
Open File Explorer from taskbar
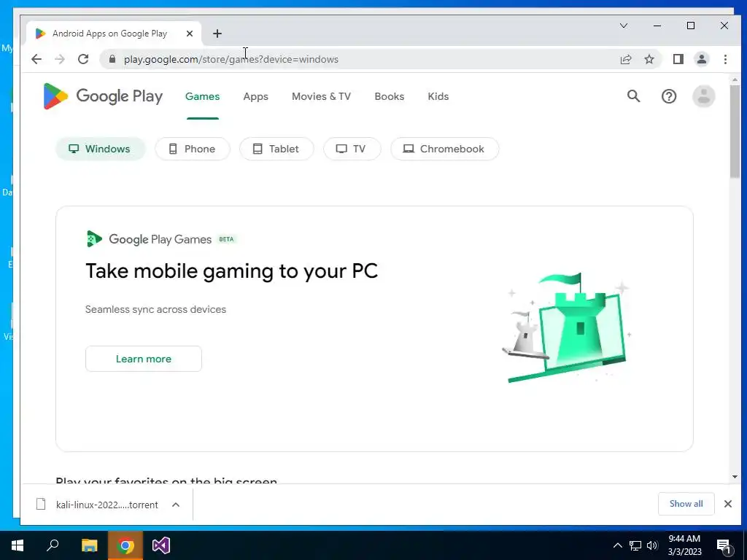89,545
